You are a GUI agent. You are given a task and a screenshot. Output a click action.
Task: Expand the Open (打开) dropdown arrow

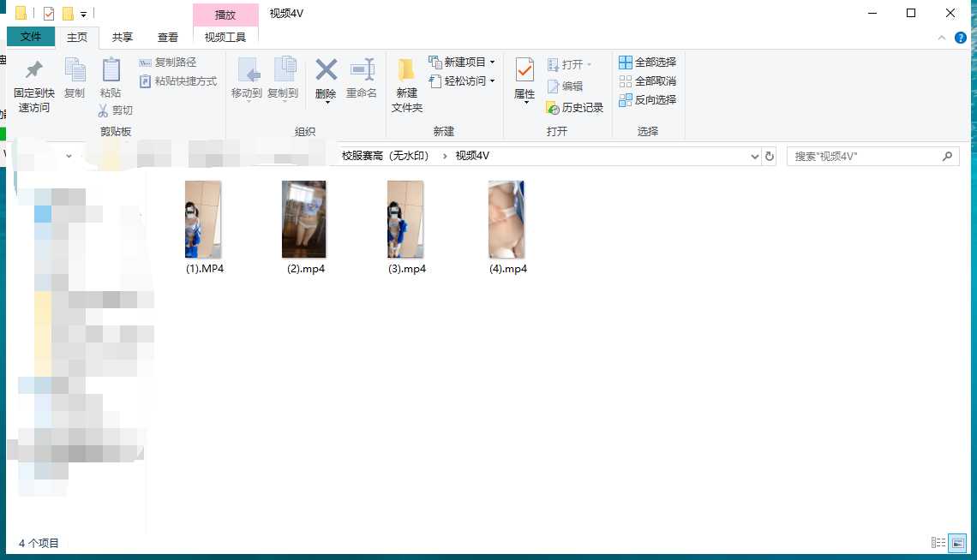[589, 65]
